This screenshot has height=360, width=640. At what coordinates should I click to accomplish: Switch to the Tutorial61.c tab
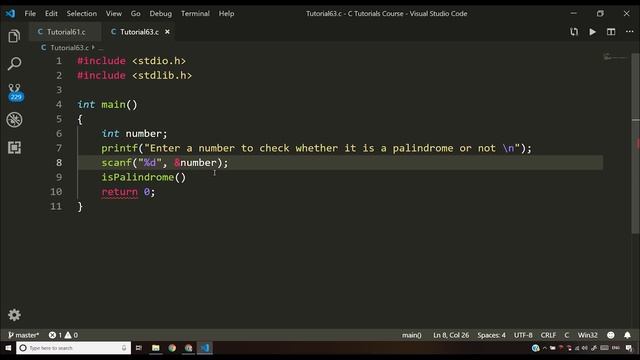pyautogui.click(x=65, y=32)
